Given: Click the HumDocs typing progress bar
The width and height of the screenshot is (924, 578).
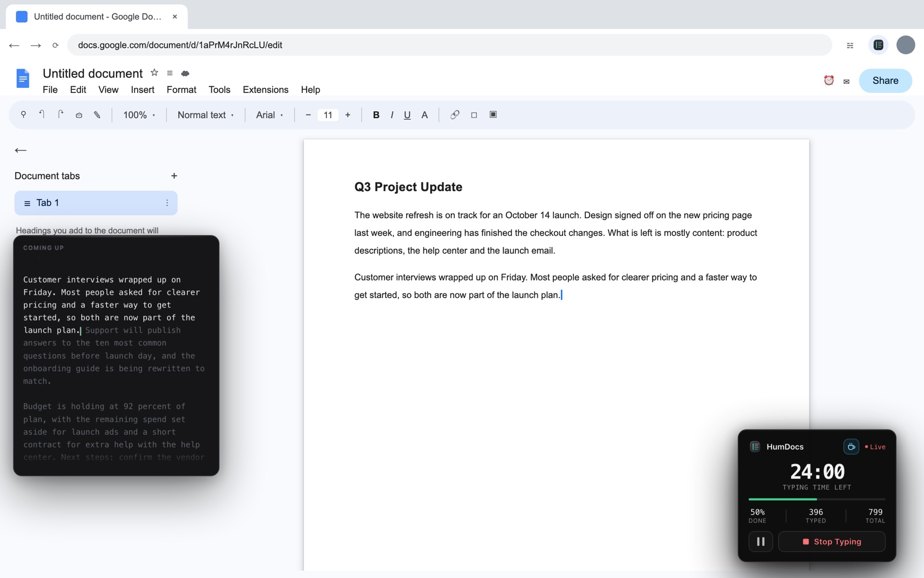Looking at the screenshot, I should click(817, 499).
